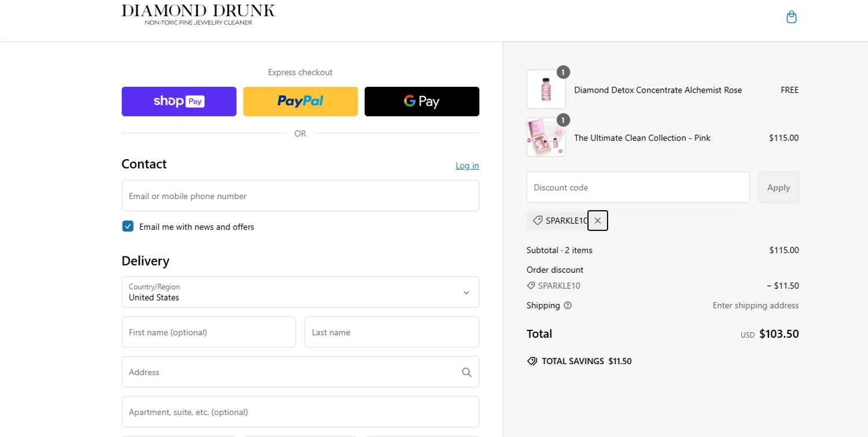Click the Address input field

pos(300,372)
